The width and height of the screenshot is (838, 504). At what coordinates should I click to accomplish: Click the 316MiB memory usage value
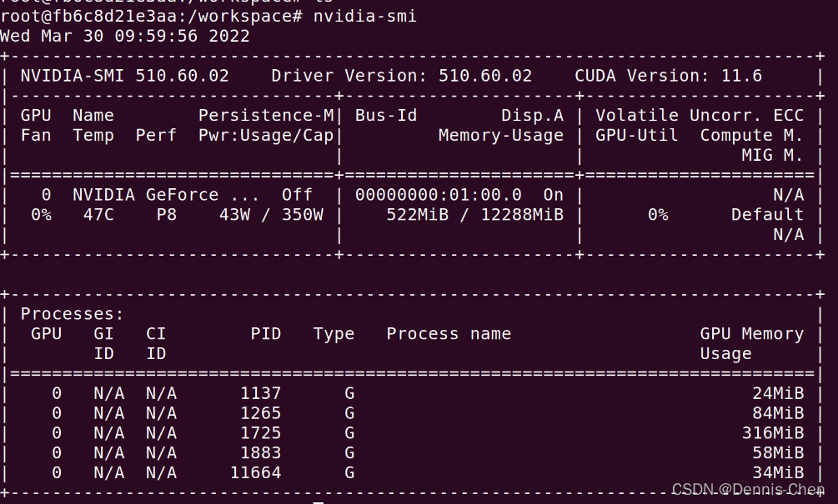773,433
